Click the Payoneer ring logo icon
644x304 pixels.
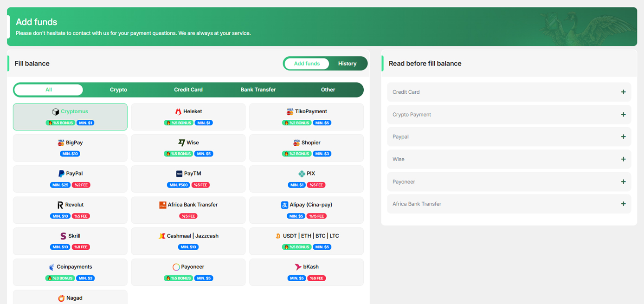(176, 267)
